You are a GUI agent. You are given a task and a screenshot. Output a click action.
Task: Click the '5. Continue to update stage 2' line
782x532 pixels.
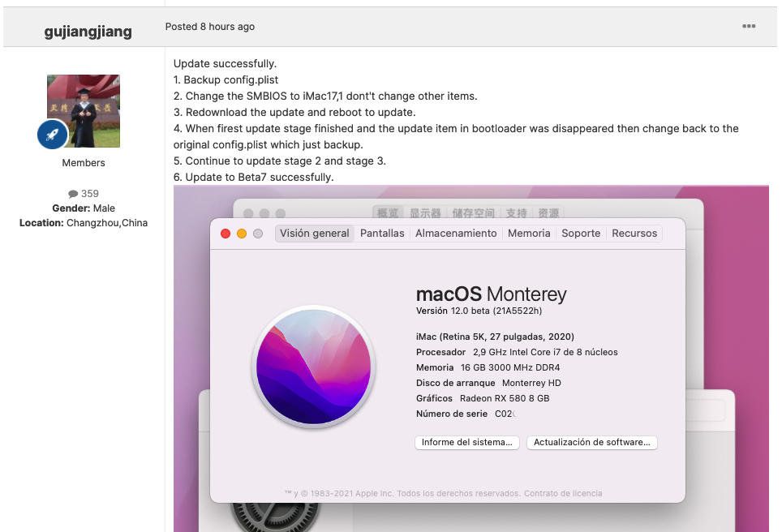coord(280,161)
